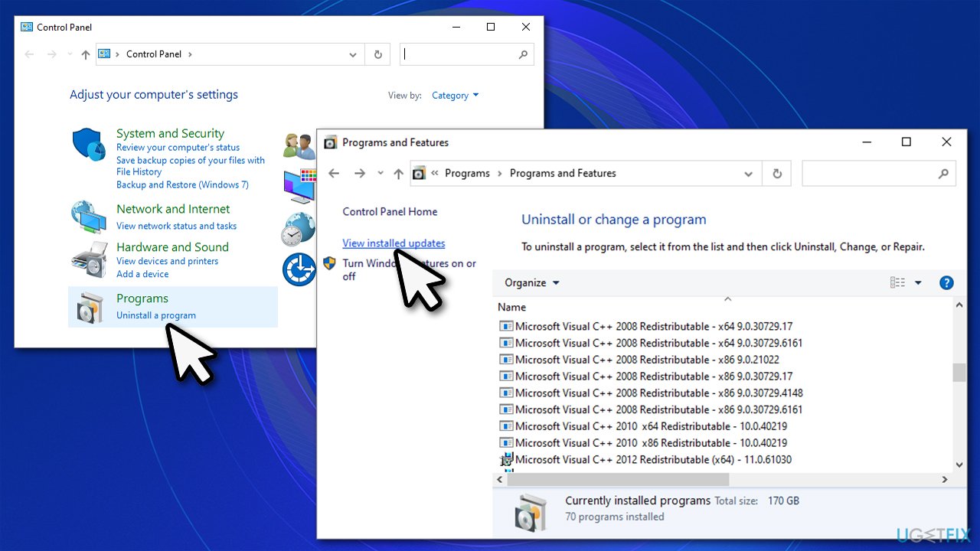Click the program list scroll up arrow

pos(959,305)
